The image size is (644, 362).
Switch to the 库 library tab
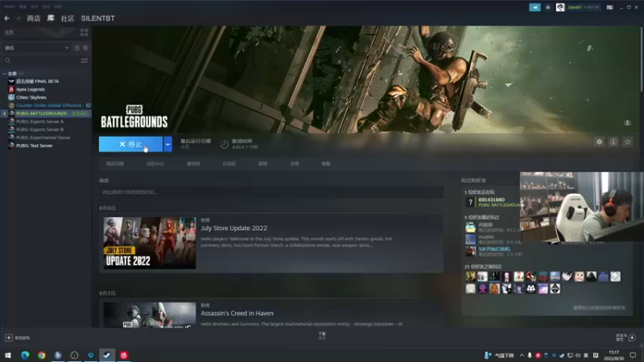51,19
